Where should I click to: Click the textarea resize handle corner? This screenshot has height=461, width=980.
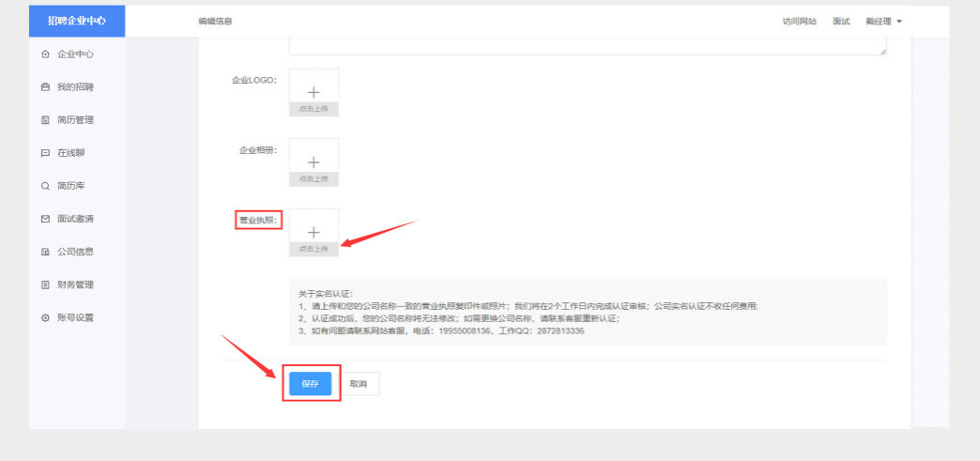click(882, 53)
